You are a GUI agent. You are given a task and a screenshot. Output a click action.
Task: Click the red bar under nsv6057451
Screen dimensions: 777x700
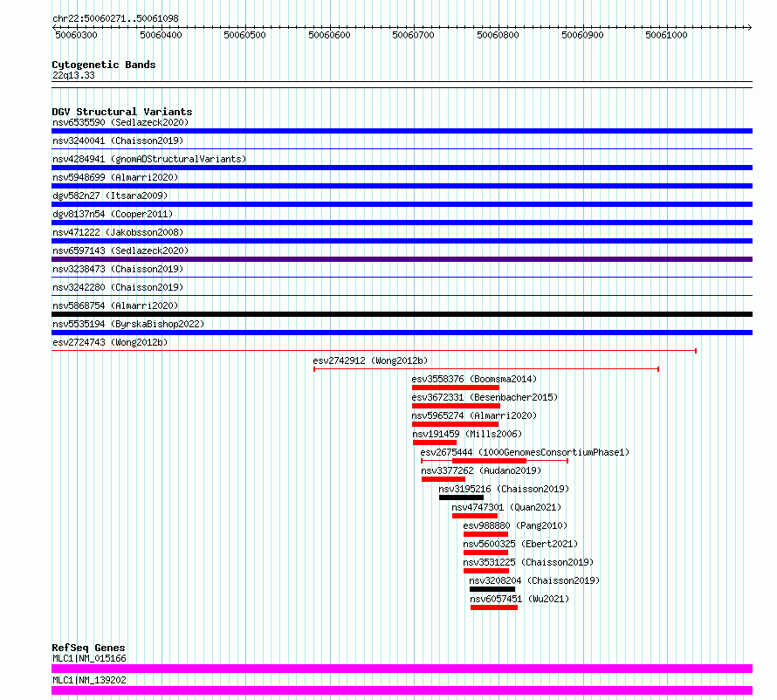tap(494, 607)
